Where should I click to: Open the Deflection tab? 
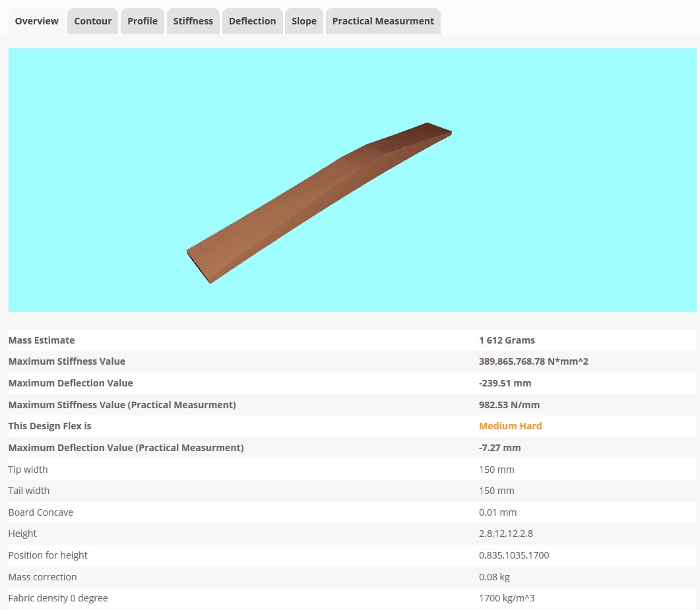(252, 21)
